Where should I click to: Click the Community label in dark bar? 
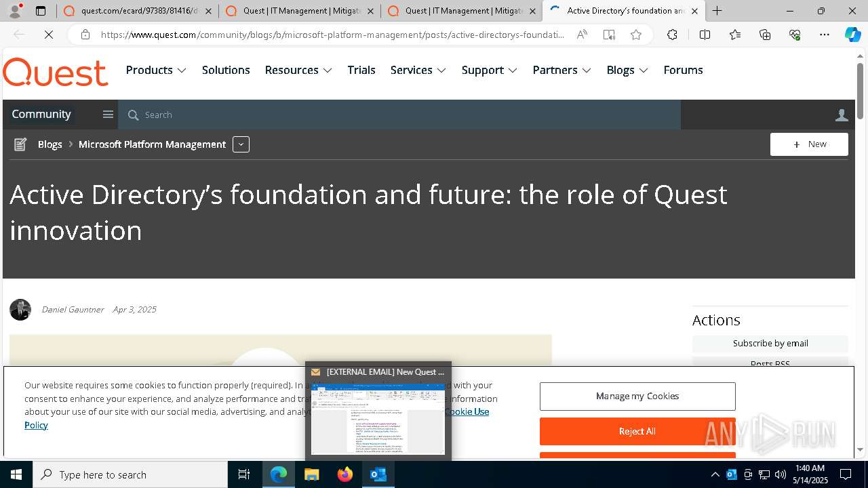point(41,114)
